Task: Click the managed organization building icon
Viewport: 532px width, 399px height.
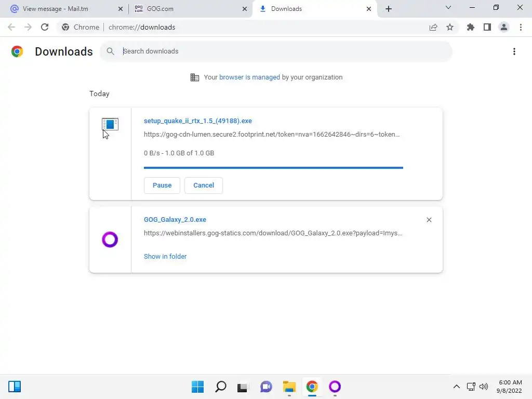Action: (x=195, y=77)
